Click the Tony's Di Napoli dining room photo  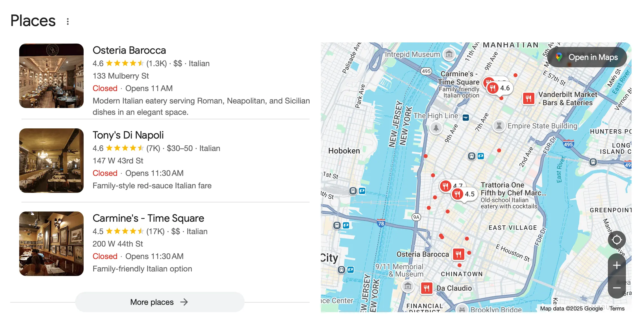coord(51,161)
